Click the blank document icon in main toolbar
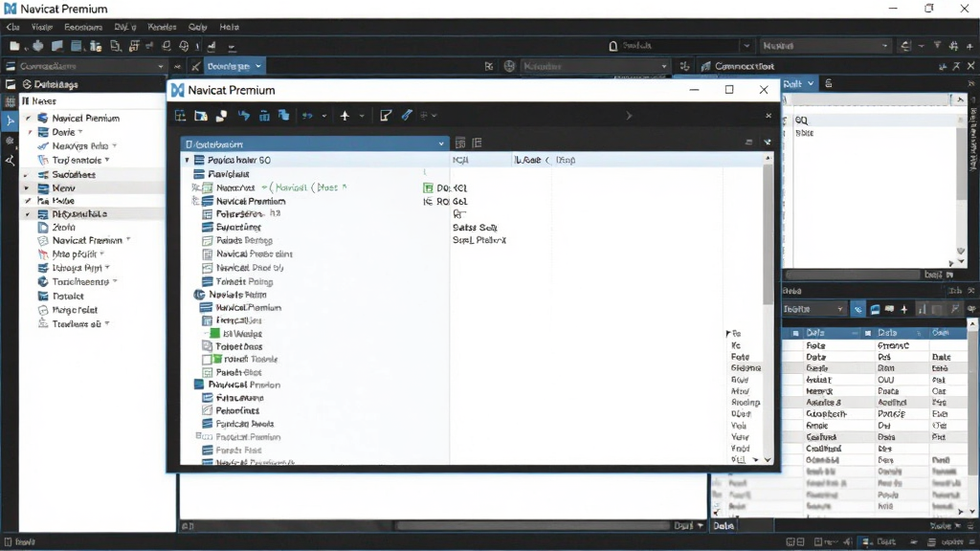This screenshot has height=551, width=980. click(x=14, y=46)
